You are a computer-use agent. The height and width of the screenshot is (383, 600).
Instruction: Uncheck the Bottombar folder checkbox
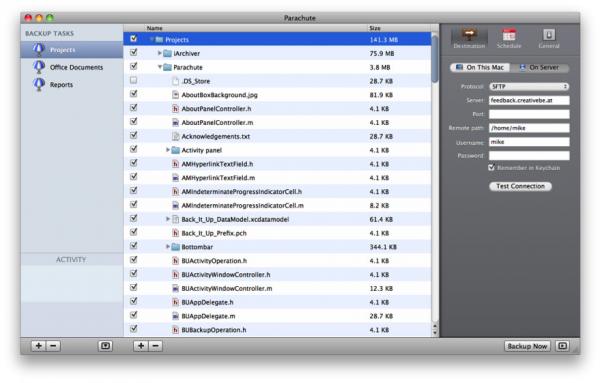[134, 246]
